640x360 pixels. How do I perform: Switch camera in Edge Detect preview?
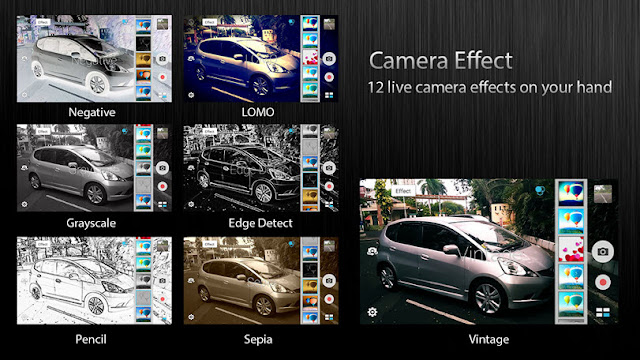tap(191, 168)
